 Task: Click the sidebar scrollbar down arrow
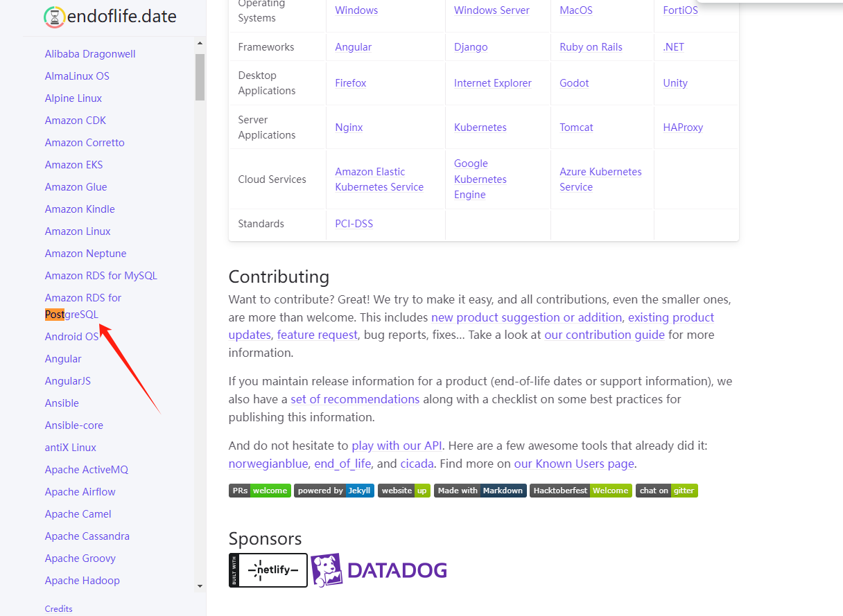click(200, 586)
